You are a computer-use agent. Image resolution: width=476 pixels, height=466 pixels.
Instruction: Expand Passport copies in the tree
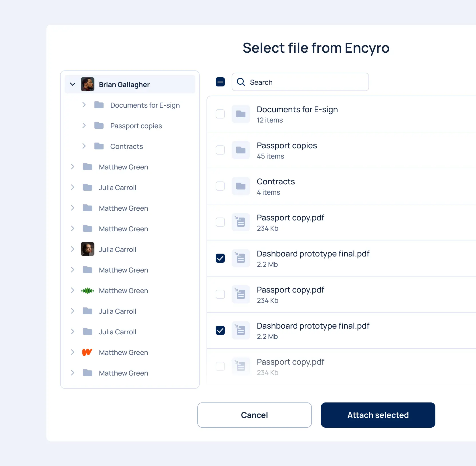coord(84,125)
